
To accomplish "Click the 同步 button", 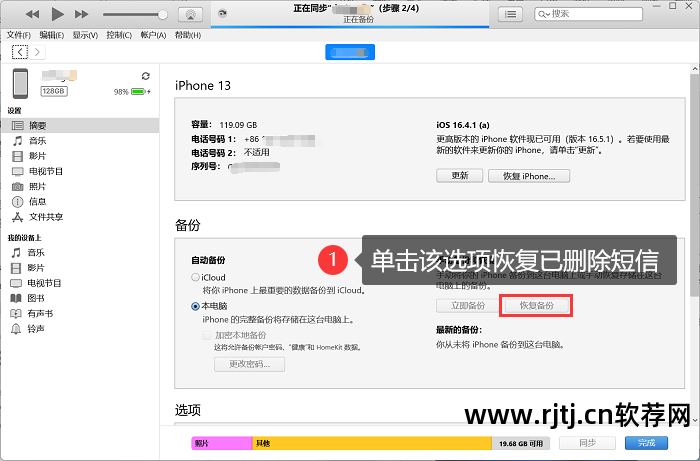I will (x=588, y=443).
